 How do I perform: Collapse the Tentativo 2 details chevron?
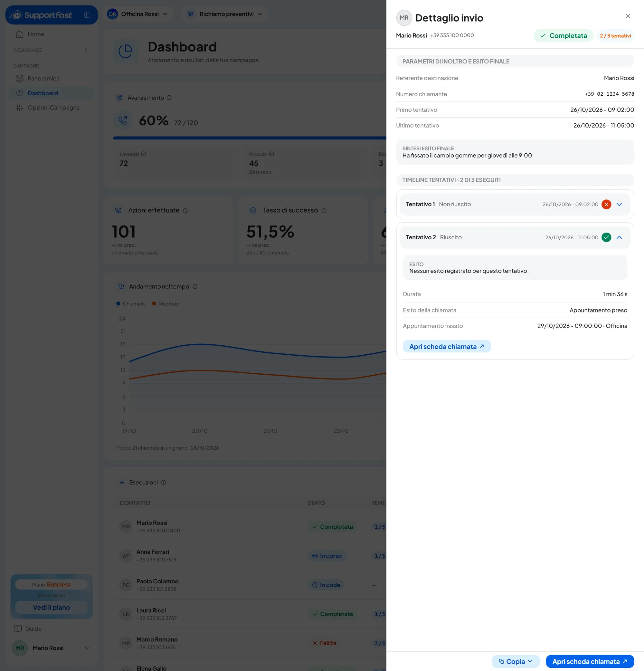[619, 238]
